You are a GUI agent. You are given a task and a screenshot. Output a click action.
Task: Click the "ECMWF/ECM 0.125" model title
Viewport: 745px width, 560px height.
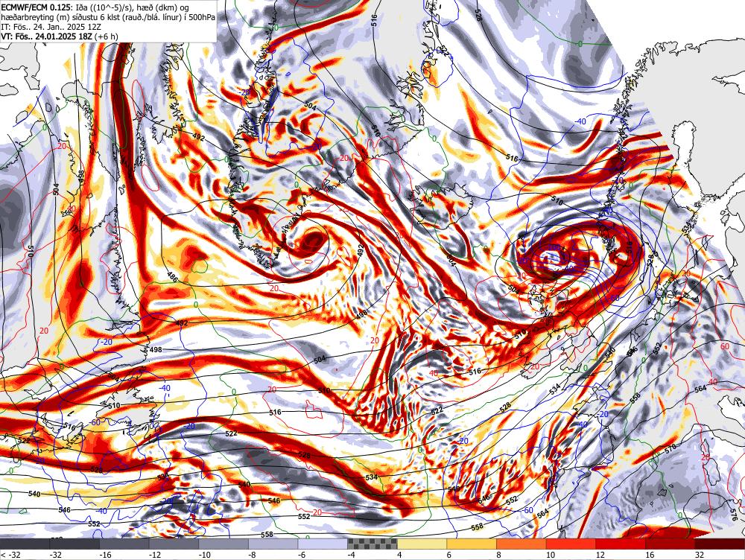(36, 8)
